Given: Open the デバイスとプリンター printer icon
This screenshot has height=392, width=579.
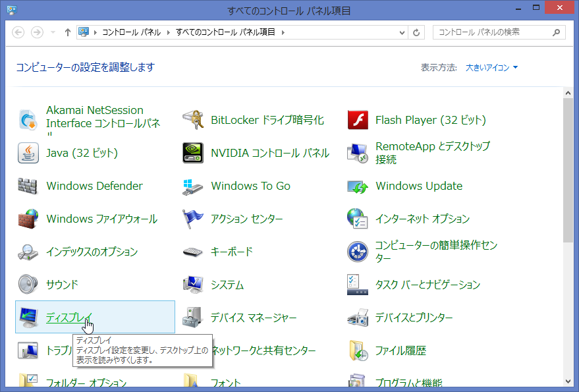Looking at the screenshot, I should (358, 318).
